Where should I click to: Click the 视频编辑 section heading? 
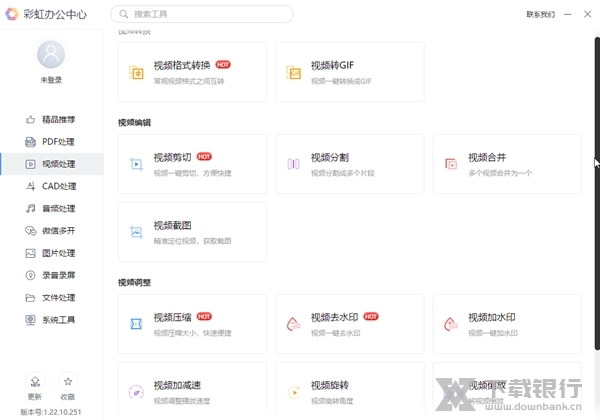134,123
